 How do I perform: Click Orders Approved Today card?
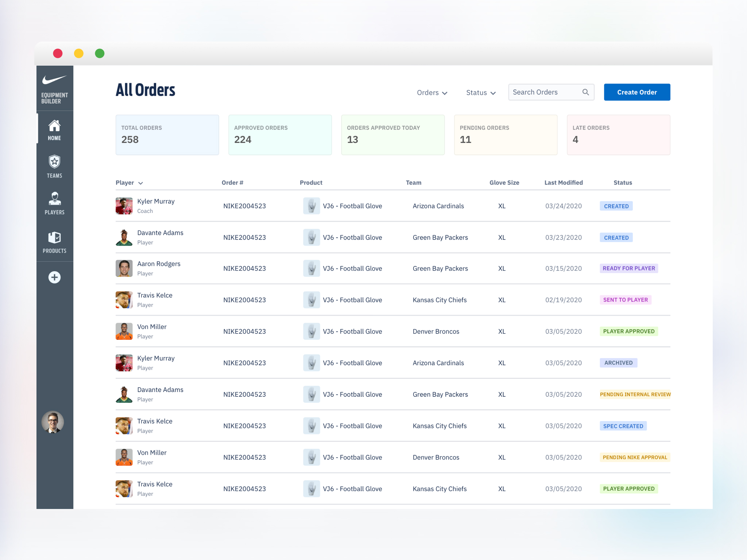393,135
